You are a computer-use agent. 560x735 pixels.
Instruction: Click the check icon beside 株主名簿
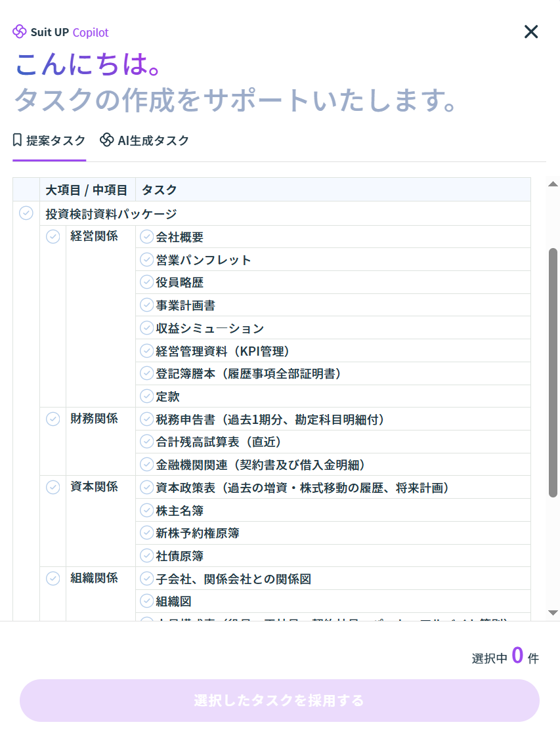point(147,510)
